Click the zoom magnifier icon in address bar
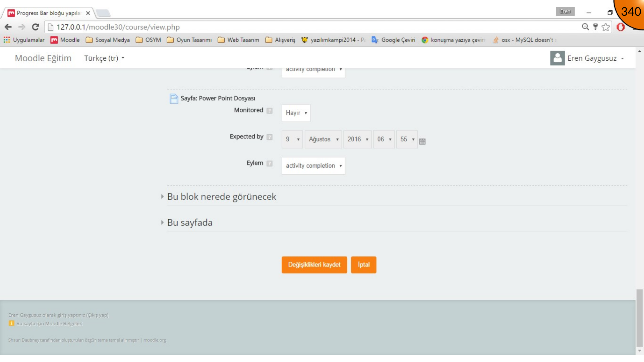The width and height of the screenshot is (644, 362). (585, 27)
